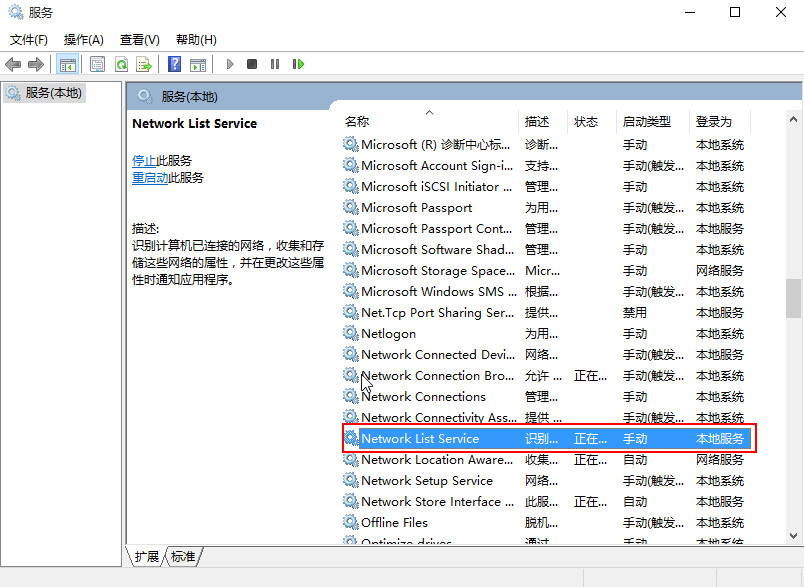Click the gear icon beside Netlogon

(351, 333)
